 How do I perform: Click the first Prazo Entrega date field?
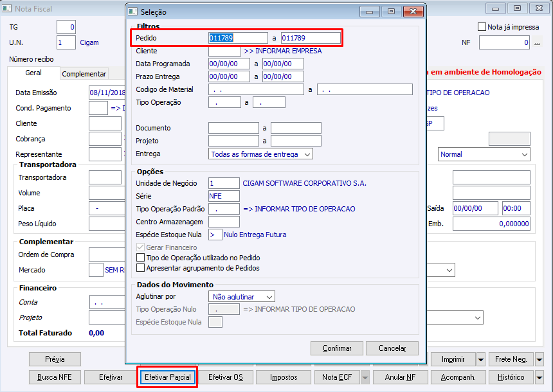229,76
